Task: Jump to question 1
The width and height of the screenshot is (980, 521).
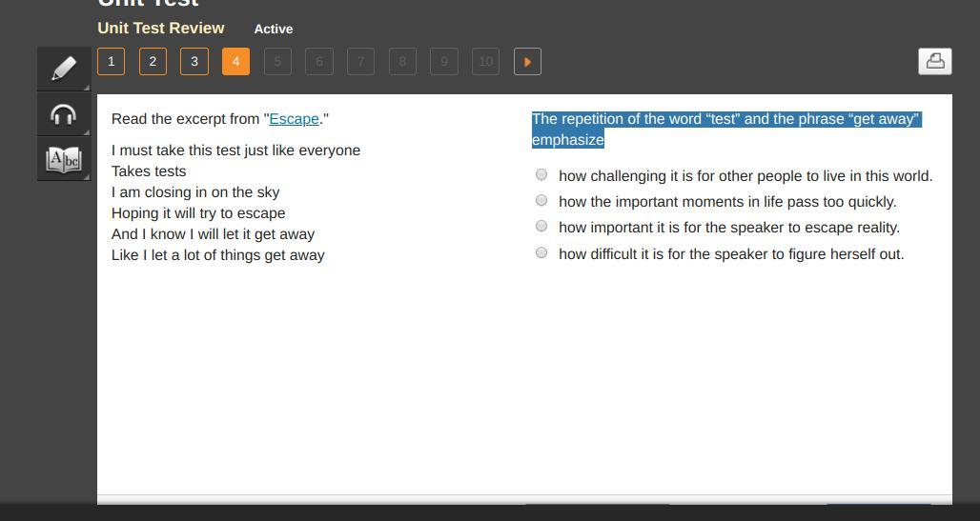Action: point(112,61)
